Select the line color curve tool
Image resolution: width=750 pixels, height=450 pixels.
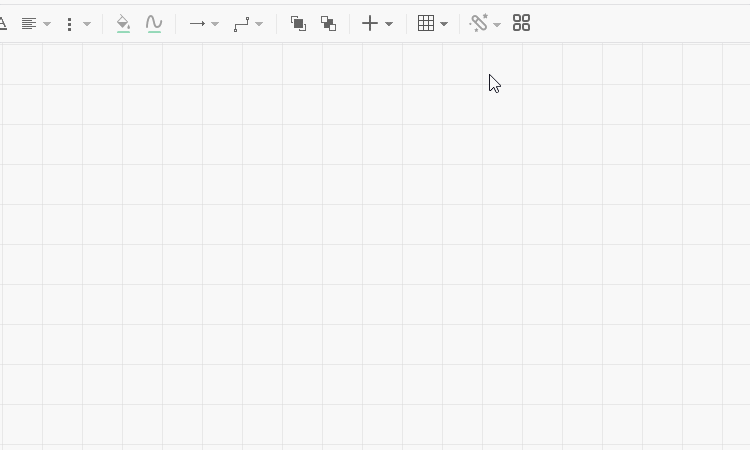tap(153, 23)
